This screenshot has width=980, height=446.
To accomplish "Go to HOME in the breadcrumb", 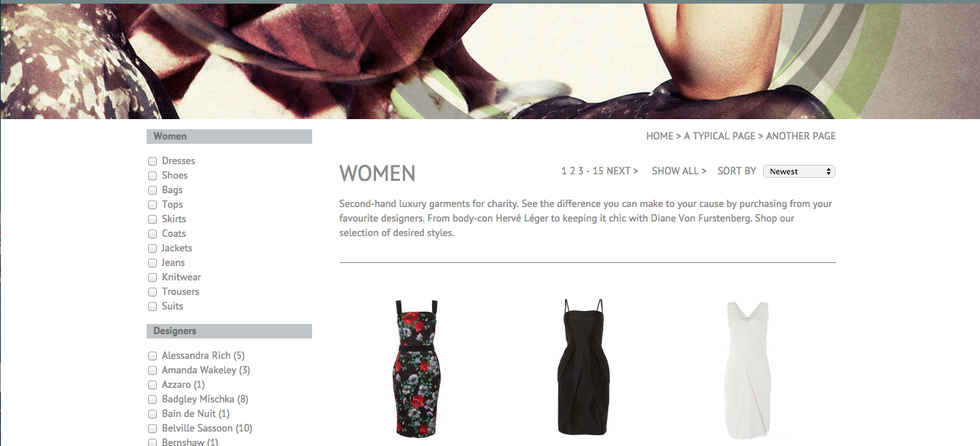I will coord(660,136).
